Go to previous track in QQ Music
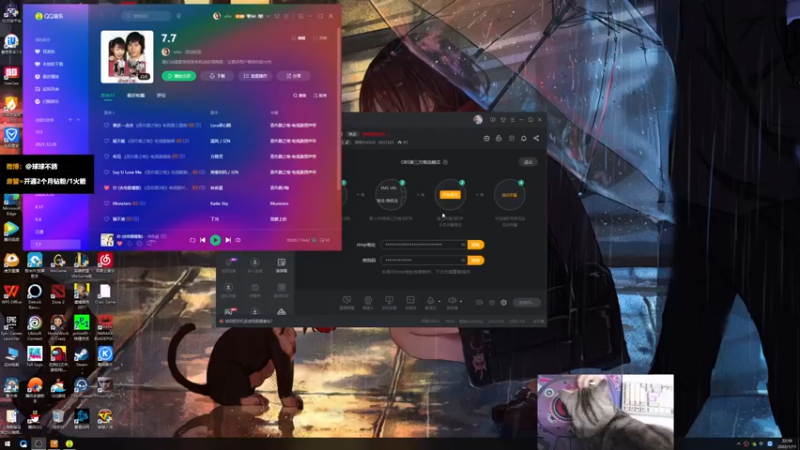This screenshot has width=800, height=450. tap(203, 240)
